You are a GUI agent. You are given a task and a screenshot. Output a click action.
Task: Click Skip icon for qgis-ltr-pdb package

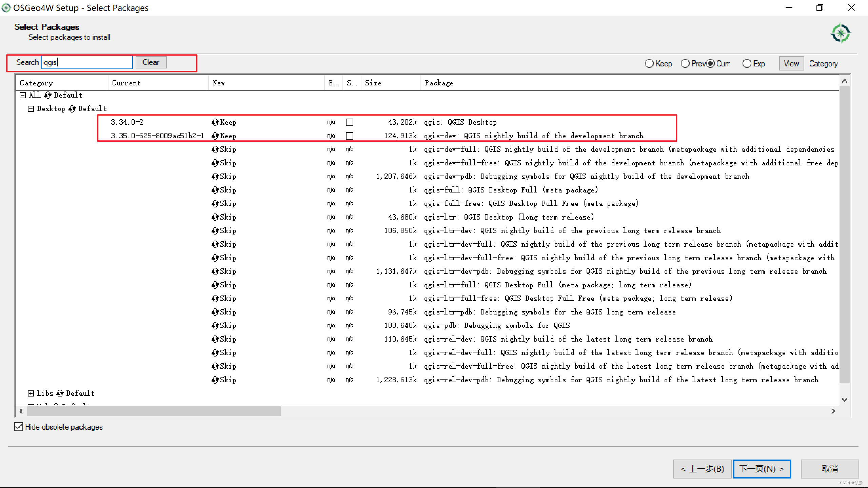[215, 312]
